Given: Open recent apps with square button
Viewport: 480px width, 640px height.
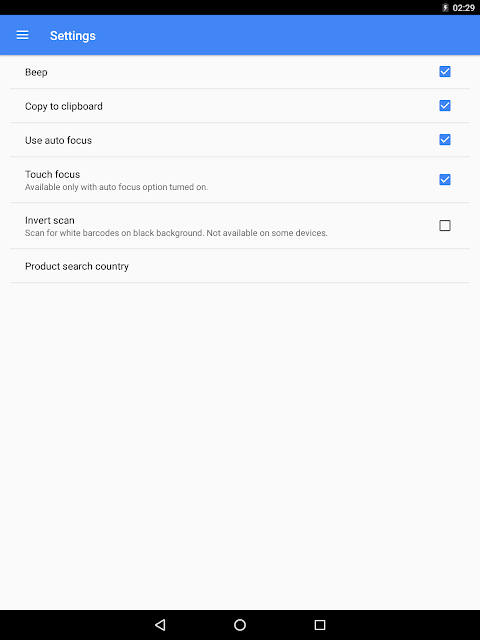Looking at the screenshot, I should [320, 624].
